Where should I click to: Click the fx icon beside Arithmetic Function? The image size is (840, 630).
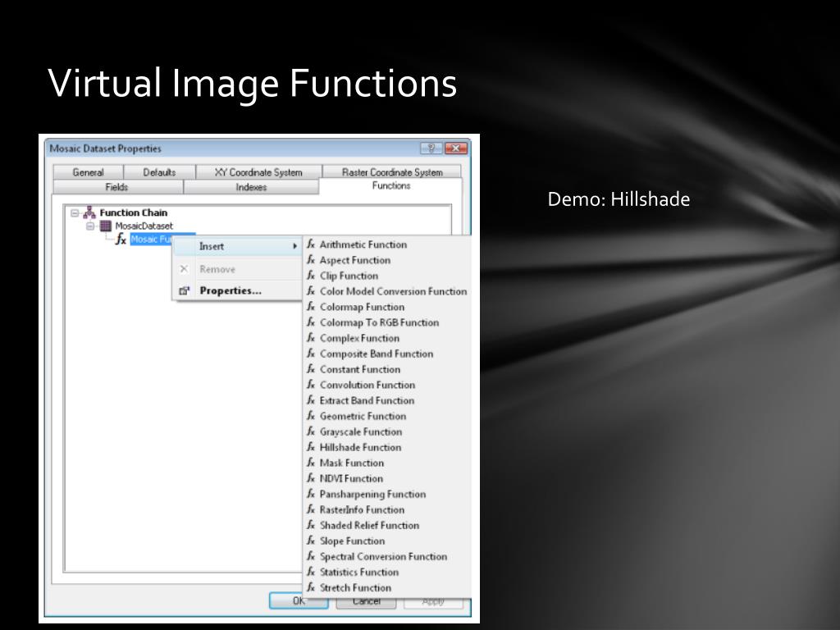[x=311, y=244]
